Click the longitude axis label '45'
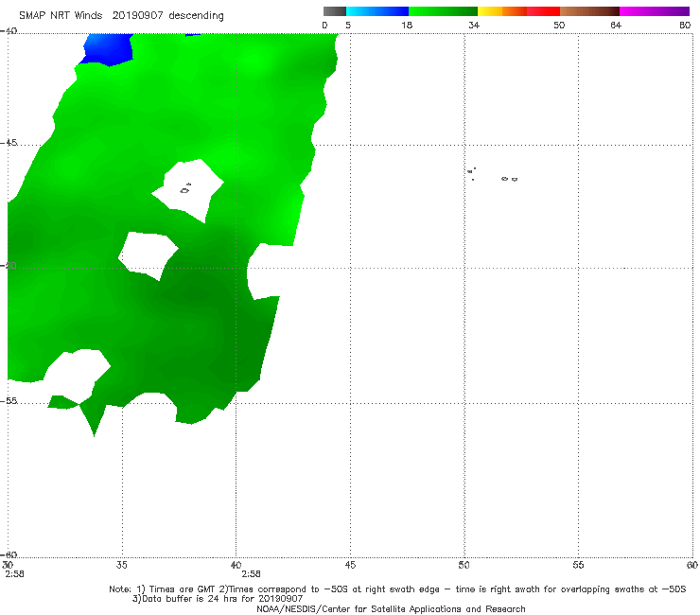 [x=350, y=565]
